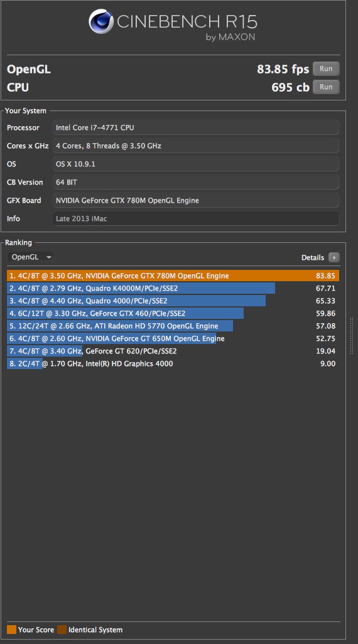The width and height of the screenshot is (358, 644).
Task: Select ranking row 6 GeForce GT 650M
Action: pos(173,338)
